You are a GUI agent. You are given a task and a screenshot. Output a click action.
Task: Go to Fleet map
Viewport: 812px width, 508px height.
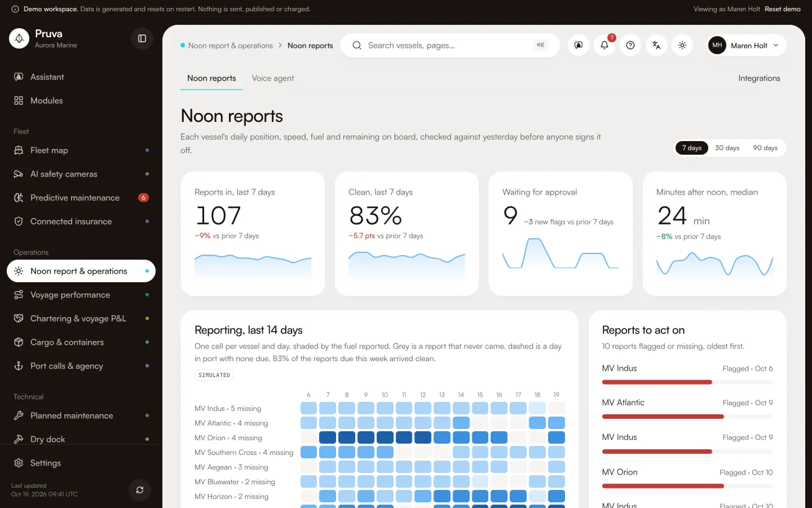(81, 150)
